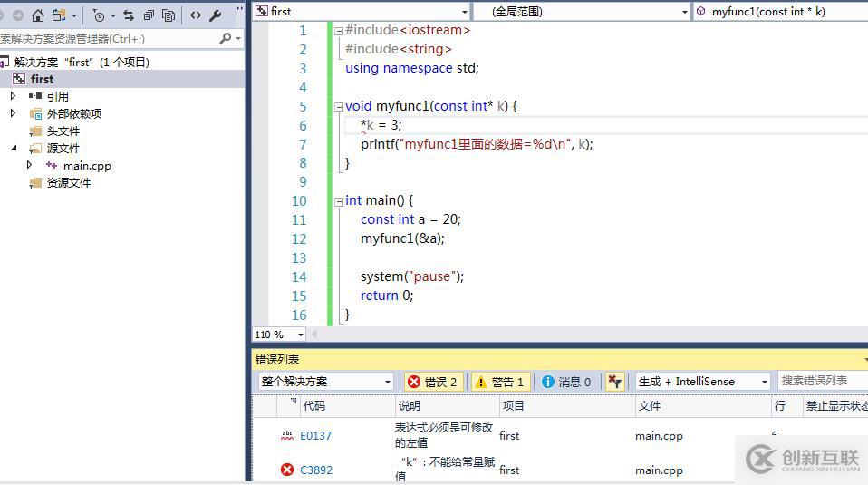Image resolution: width=868 pixels, height=485 pixels.
Task: Open the 110 % zoom dropdown
Action: pos(301,335)
